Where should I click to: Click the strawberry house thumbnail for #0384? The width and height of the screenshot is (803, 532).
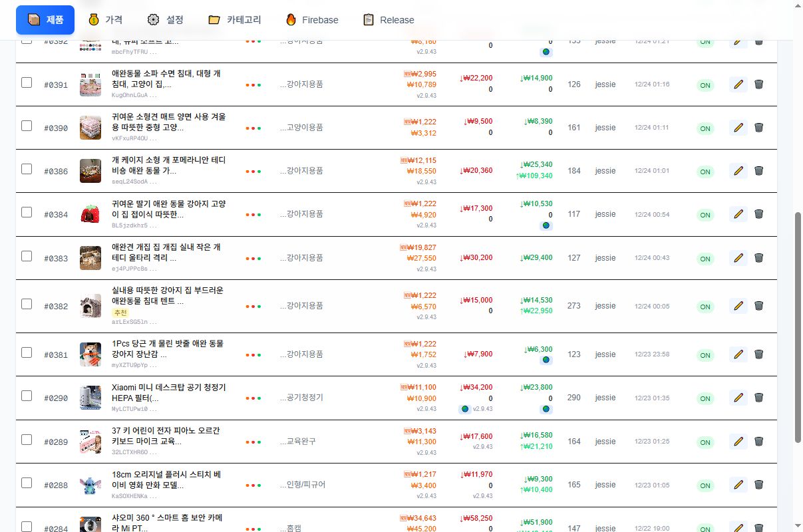[x=90, y=214]
